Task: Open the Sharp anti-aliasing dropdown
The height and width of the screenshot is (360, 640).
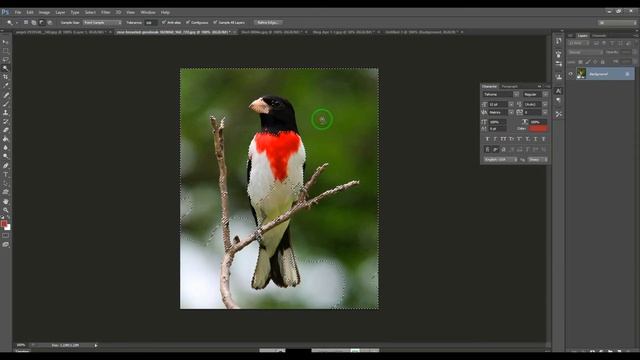Action: 538,160
